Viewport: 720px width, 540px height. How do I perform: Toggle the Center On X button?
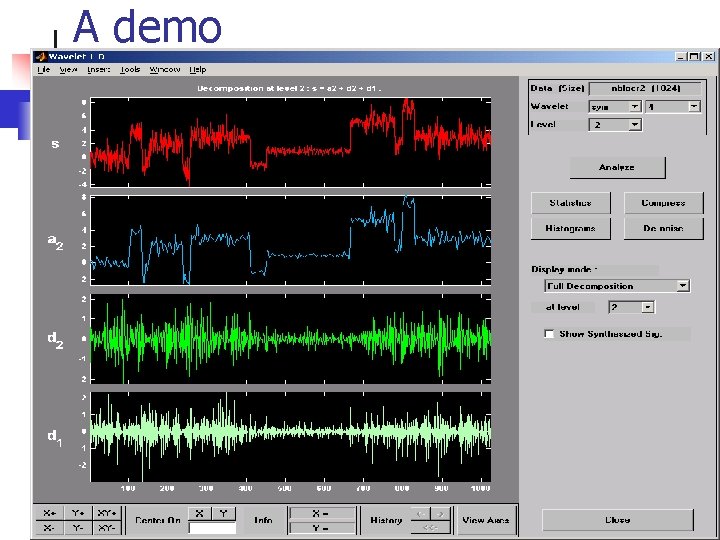[x=199, y=513]
